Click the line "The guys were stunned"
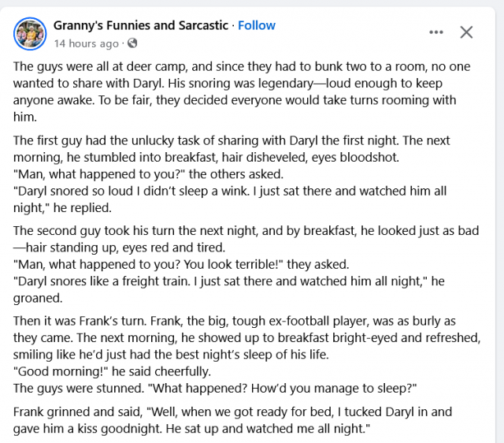 (215, 389)
